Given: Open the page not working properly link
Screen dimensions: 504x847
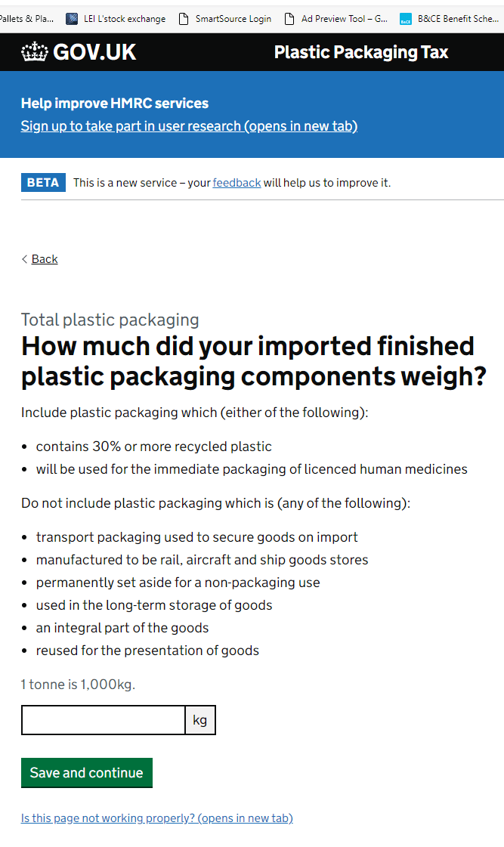Looking at the screenshot, I should tap(156, 818).
